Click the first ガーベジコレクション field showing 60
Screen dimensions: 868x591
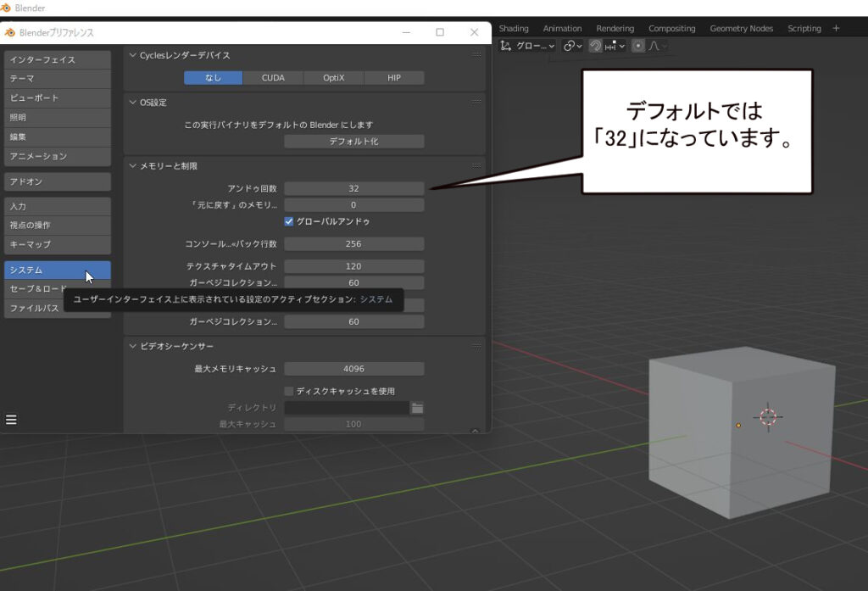click(354, 283)
